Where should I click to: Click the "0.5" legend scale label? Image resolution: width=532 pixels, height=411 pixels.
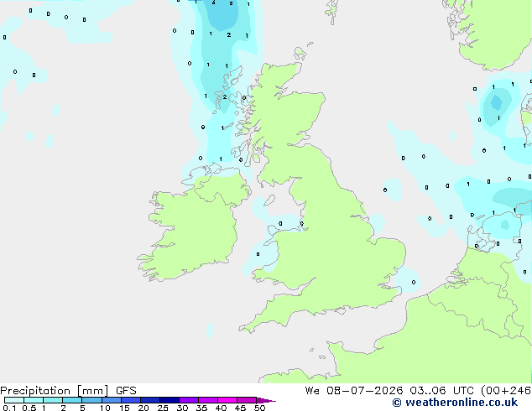click(29, 408)
